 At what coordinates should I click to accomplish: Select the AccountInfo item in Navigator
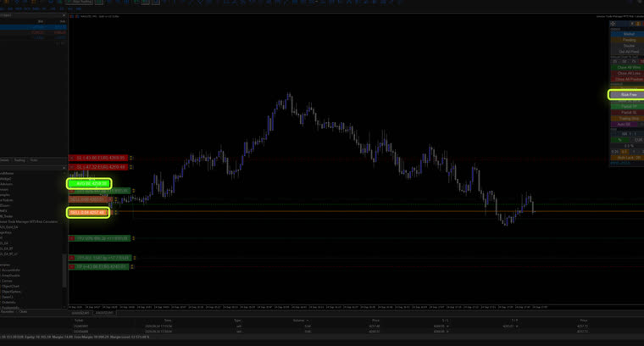pos(11,270)
